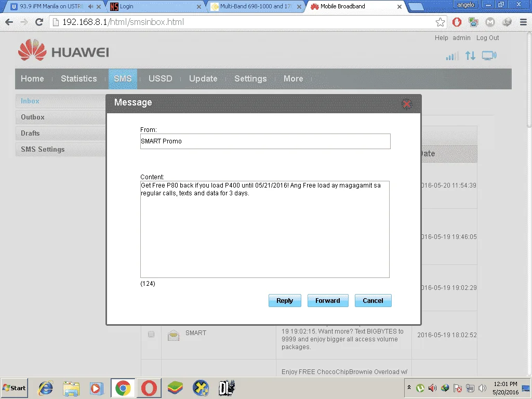Click the browser back arrow
The image size is (532, 399).
point(9,22)
